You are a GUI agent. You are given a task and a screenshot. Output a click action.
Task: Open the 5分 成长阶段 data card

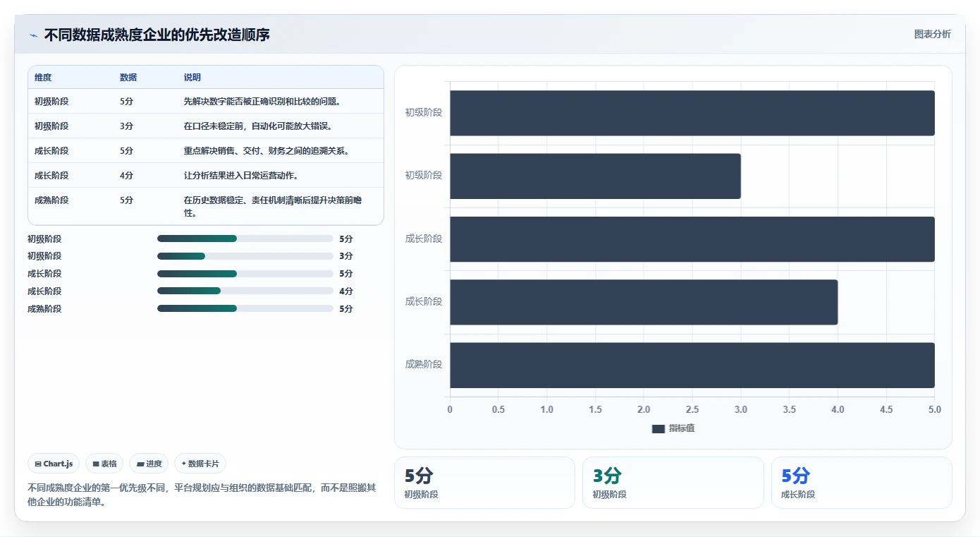(x=862, y=483)
